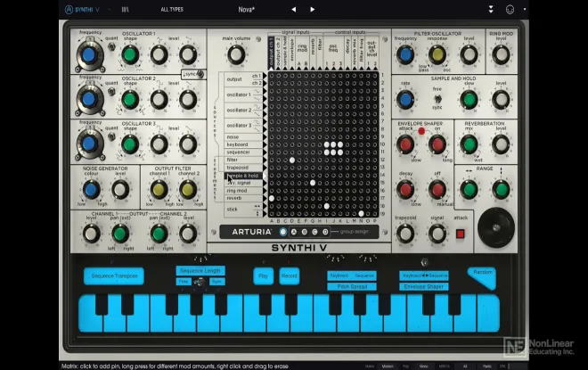
Task: Select the 'sequencer' source row
Action: (243, 152)
